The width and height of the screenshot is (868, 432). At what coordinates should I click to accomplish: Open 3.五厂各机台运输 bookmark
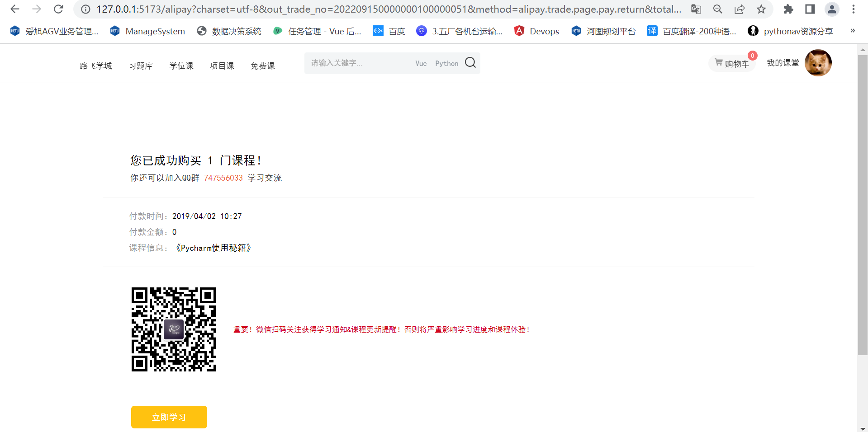coord(460,31)
